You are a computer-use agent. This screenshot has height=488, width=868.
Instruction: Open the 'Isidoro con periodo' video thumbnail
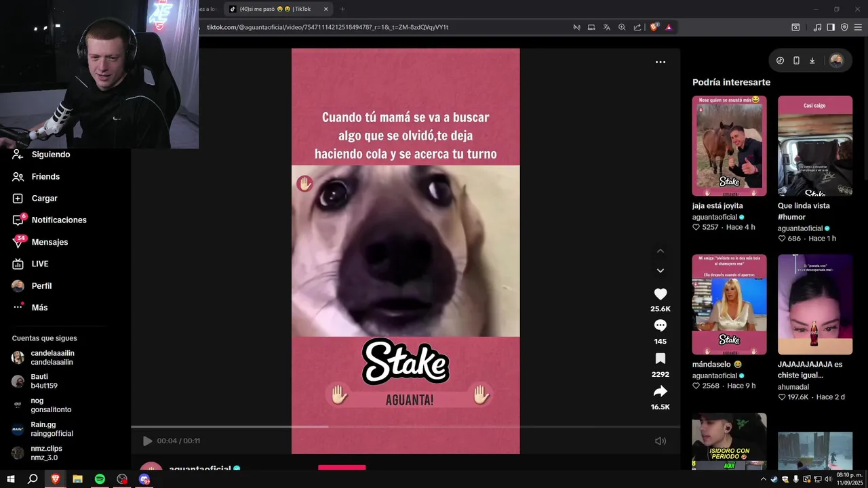[729, 441]
